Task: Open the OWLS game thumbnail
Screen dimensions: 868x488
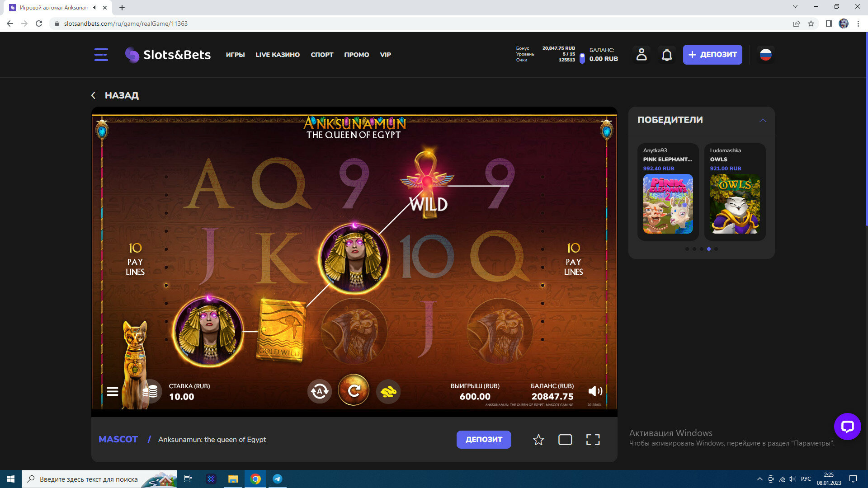Action: [735, 204]
